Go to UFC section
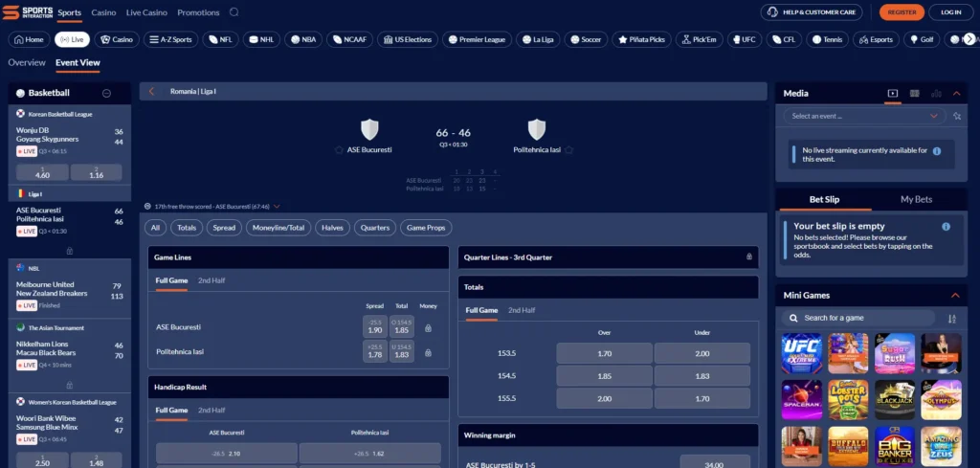Image resolution: width=980 pixels, height=468 pixels. coord(743,39)
